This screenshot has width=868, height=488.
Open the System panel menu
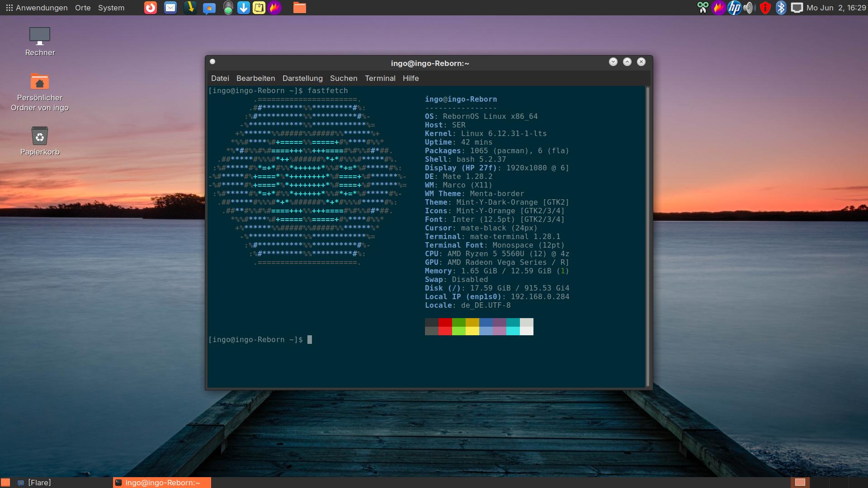point(111,8)
